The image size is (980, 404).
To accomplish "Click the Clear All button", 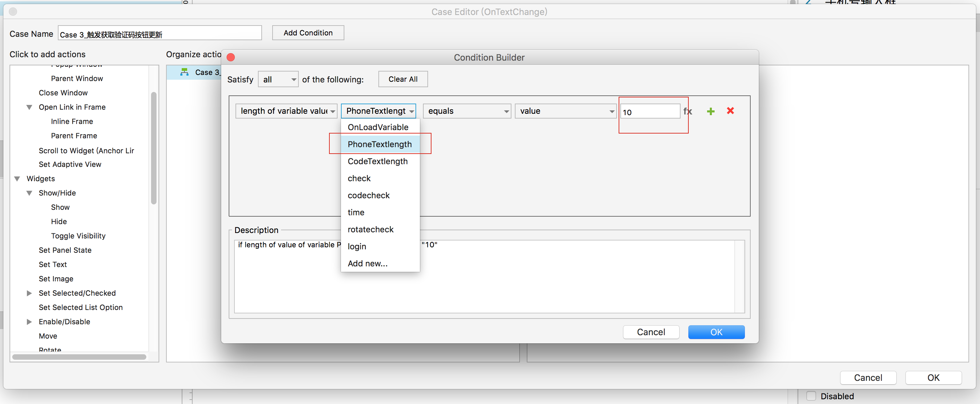I will (x=403, y=79).
